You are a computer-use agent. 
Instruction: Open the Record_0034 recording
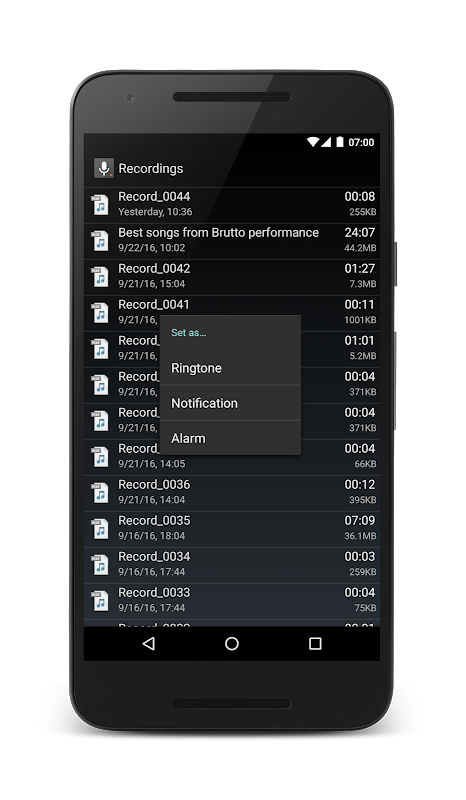click(232, 565)
